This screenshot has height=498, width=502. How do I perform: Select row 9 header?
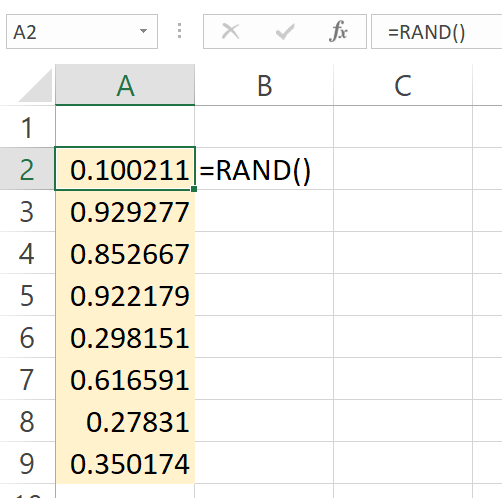[x=27, y=463]
